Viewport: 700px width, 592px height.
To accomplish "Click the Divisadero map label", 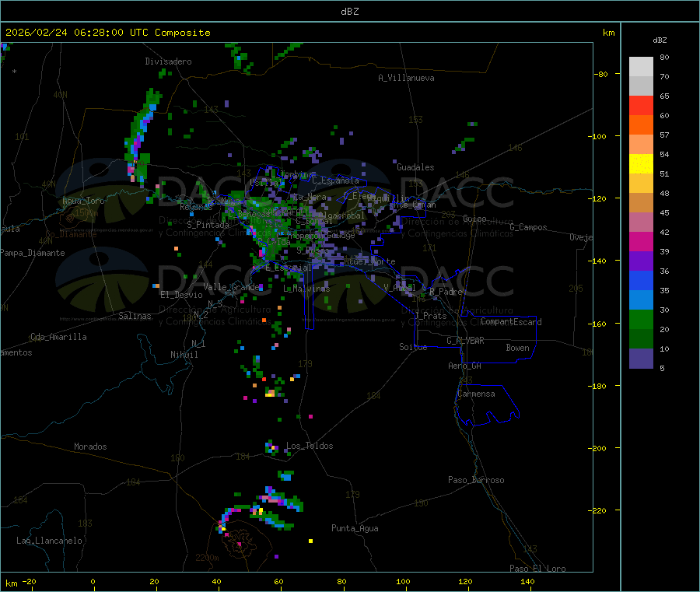I will 168,61.
